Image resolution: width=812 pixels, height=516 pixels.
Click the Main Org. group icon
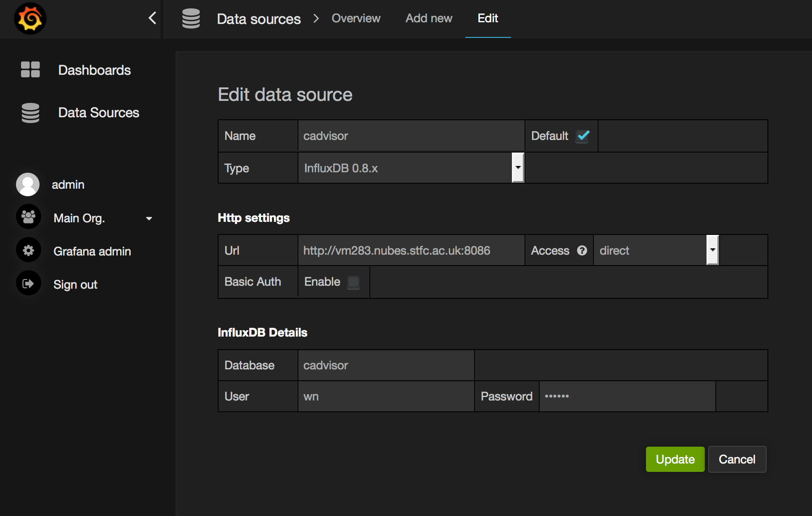[x=28, y=217]
